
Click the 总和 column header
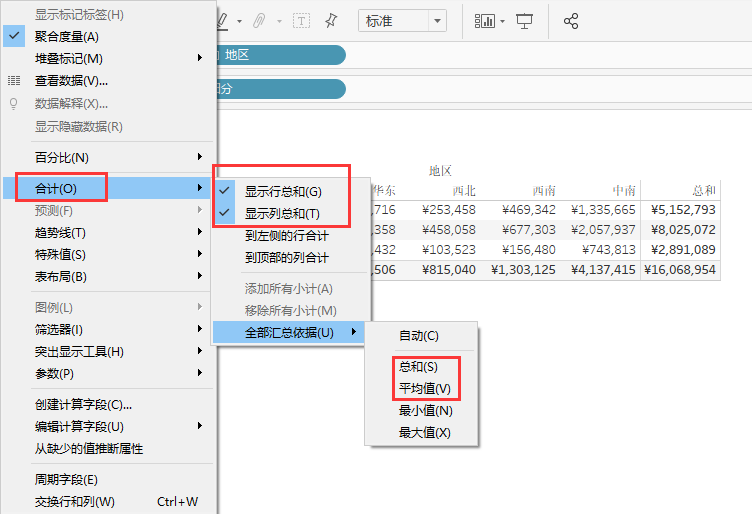pyautogui.click(x=704, y=190)
